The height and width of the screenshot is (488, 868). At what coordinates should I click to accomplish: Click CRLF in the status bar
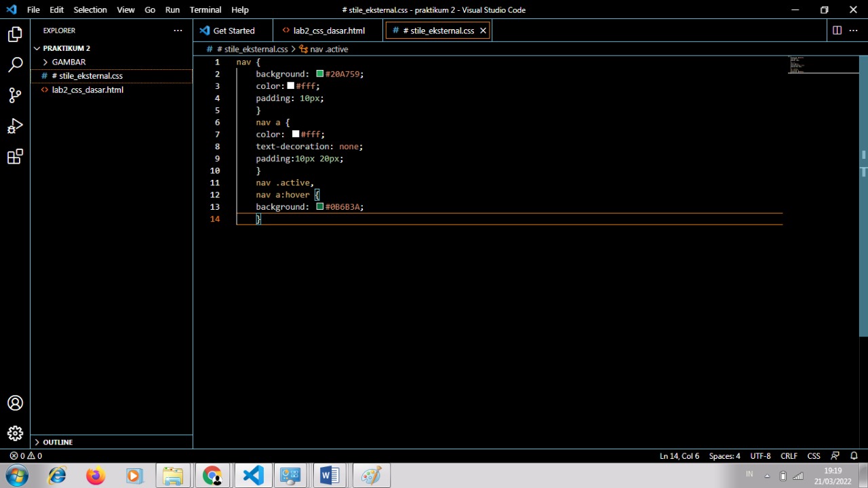tap(789, 455)
